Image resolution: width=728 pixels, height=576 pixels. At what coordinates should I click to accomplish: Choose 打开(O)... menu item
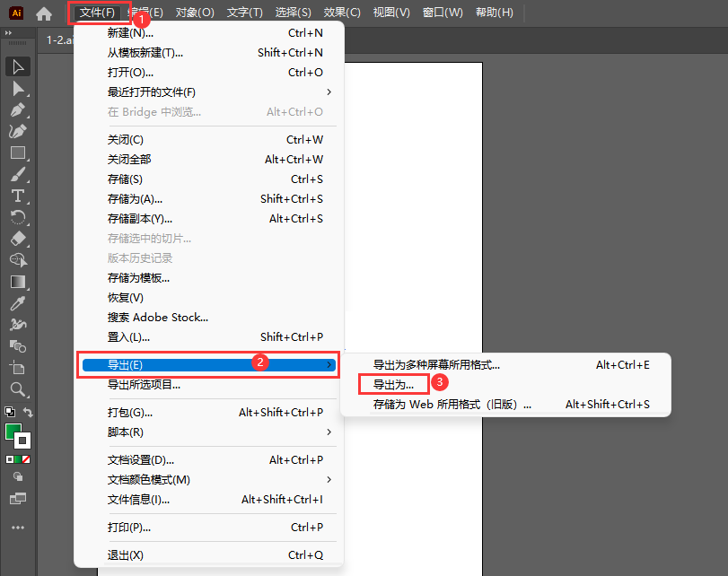click(209, 73)
